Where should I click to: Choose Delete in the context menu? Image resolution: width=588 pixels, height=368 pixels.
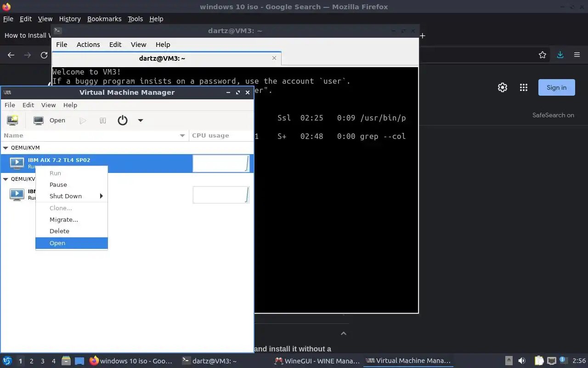click(72, 231)
